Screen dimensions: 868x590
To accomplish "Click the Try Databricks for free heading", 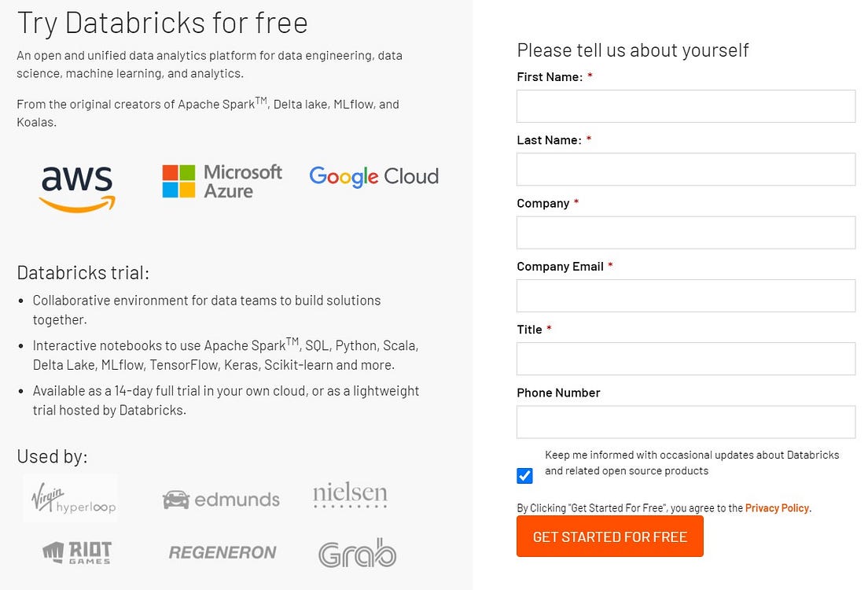I will (x=162, y=23).
